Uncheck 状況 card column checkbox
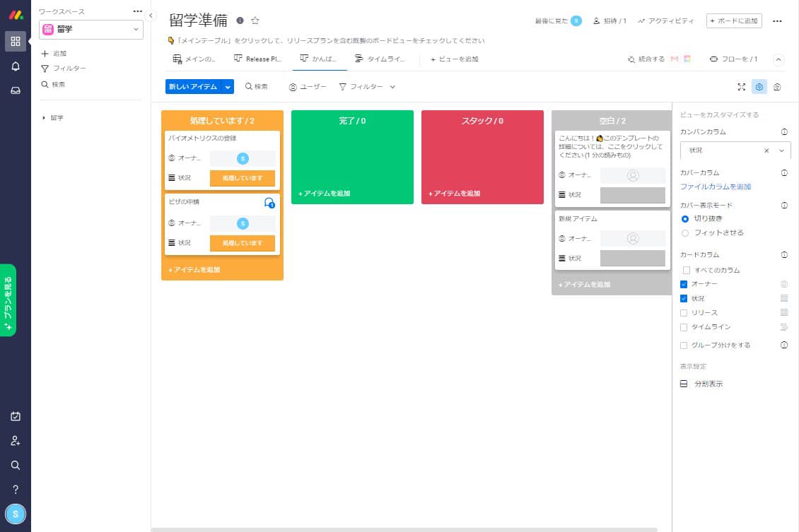The height and width of the screenshot is (532, 799). pyautogui.click(x=684, y=299)
